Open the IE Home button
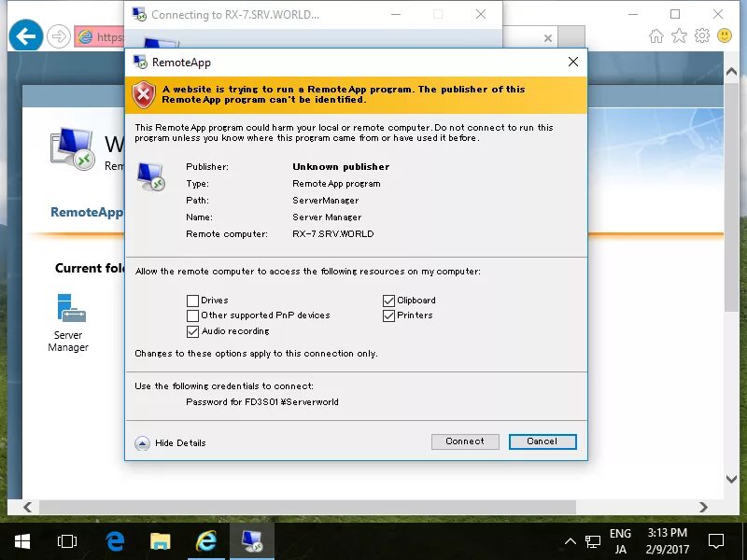Image resolution: width=747 pixels, height=560 pixels. 656,35
